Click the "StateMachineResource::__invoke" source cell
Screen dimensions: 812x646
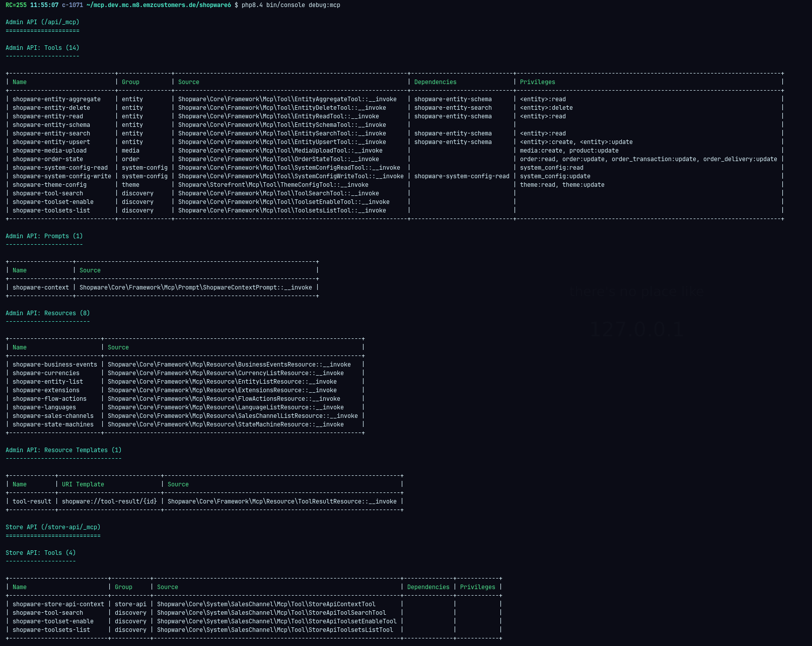(x=226, y=424)
